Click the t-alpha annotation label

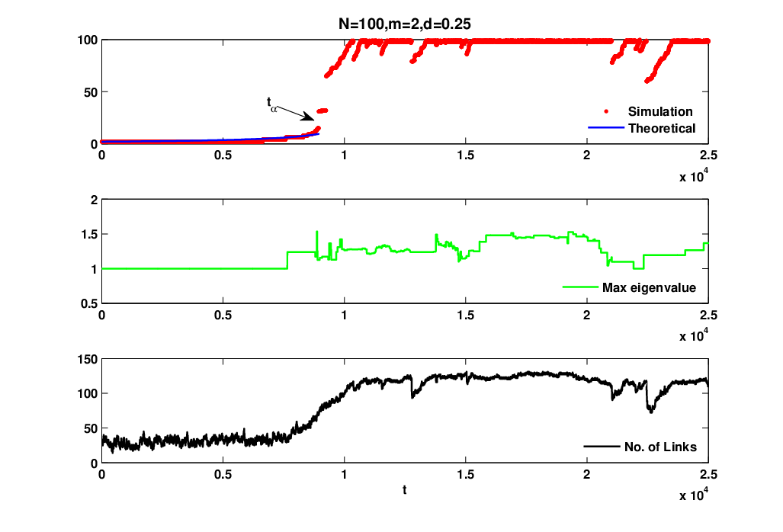click(271, 104)
